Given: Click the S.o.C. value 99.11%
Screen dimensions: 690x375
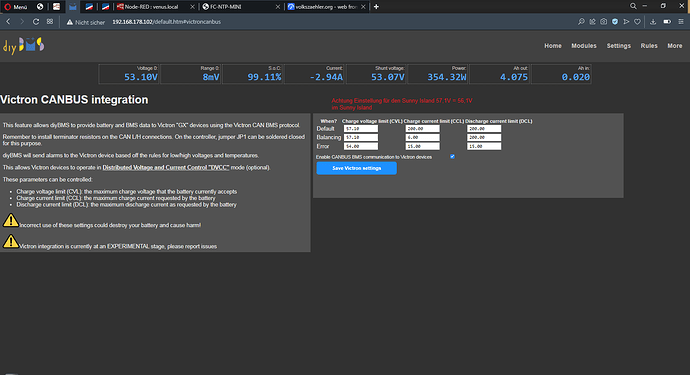Looking at the screenshot, I should click(264, 77).
